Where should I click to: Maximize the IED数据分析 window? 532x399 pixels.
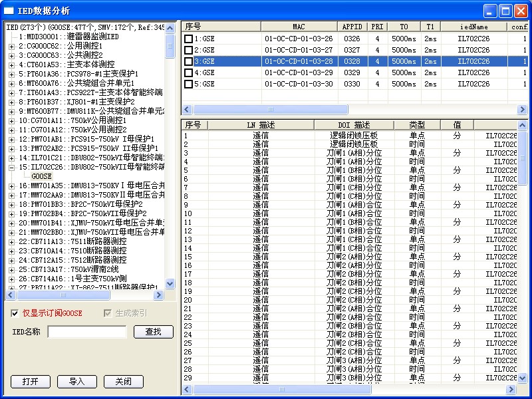pos(505,11)
